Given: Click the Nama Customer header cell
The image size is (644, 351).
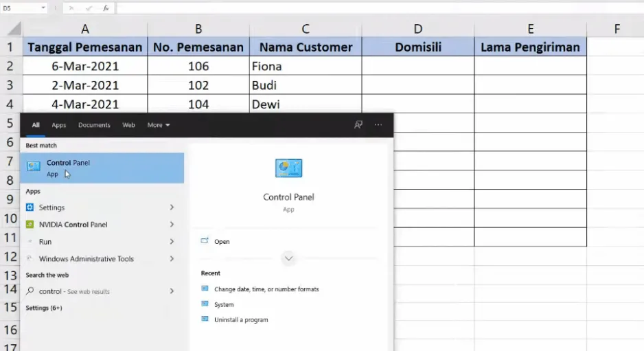Looking at the screenshot, I should coord(306,47).
